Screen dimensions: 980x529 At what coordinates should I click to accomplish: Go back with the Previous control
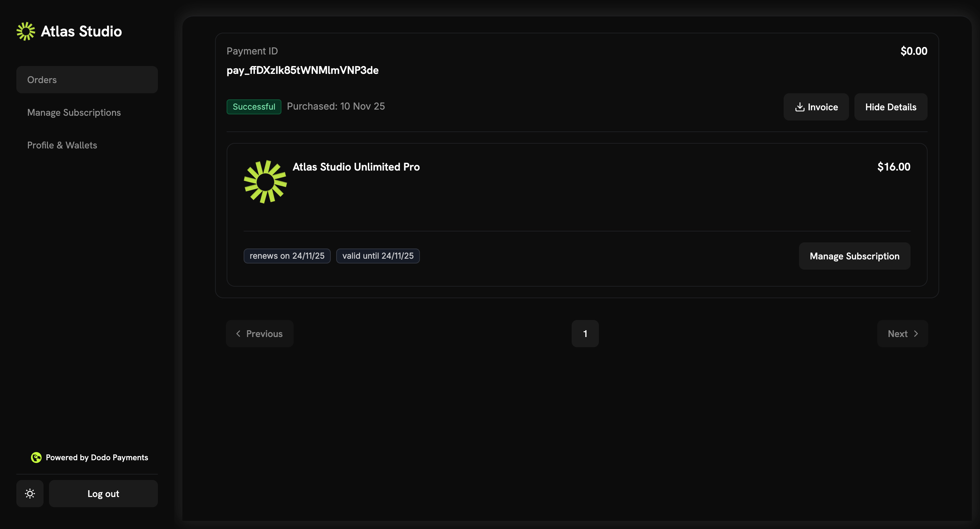pyautogui.click(x=259, y=333)
